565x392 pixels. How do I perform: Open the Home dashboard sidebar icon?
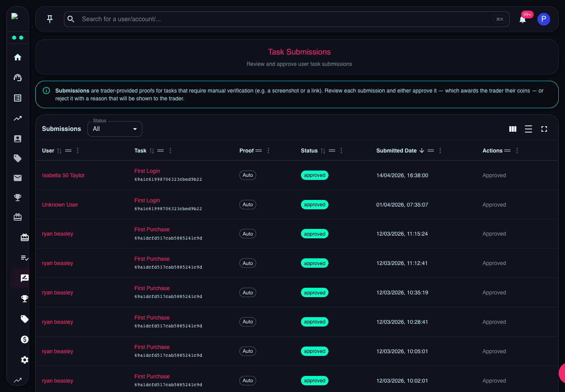18,57
